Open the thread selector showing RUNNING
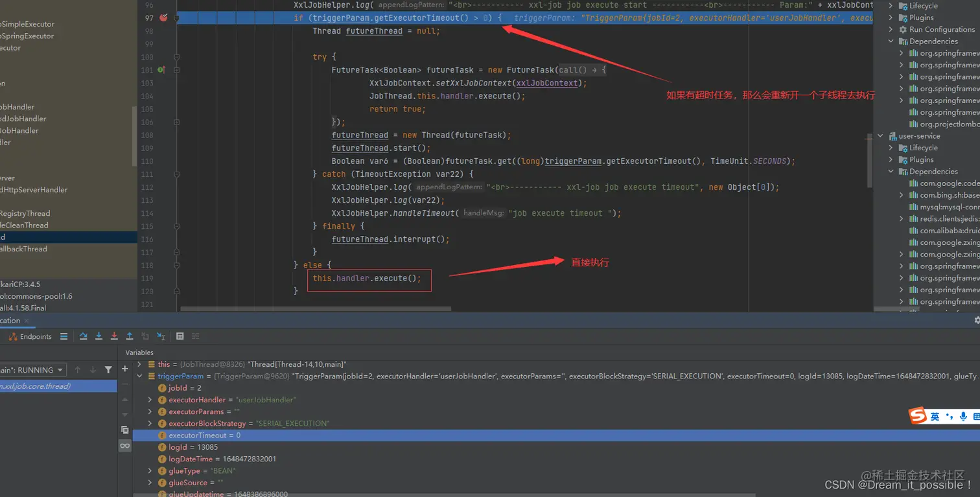The image size is (980, 497). point(32,370)
